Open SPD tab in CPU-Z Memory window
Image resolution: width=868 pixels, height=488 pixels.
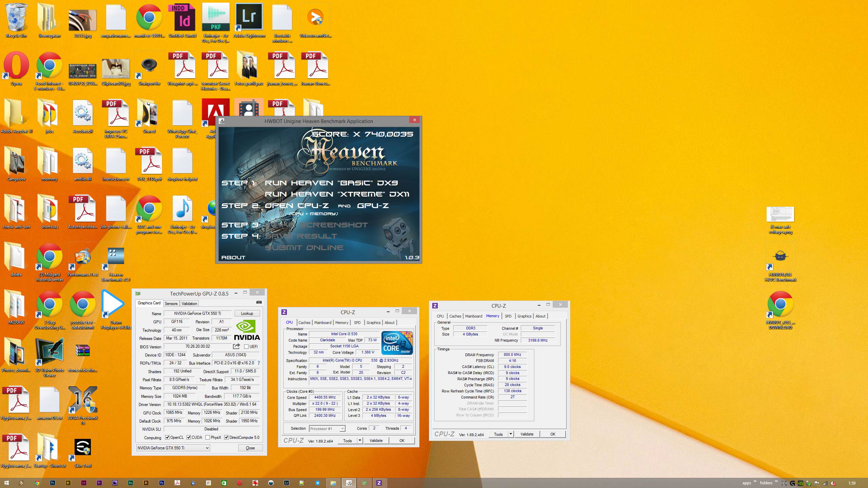point(508,316)
